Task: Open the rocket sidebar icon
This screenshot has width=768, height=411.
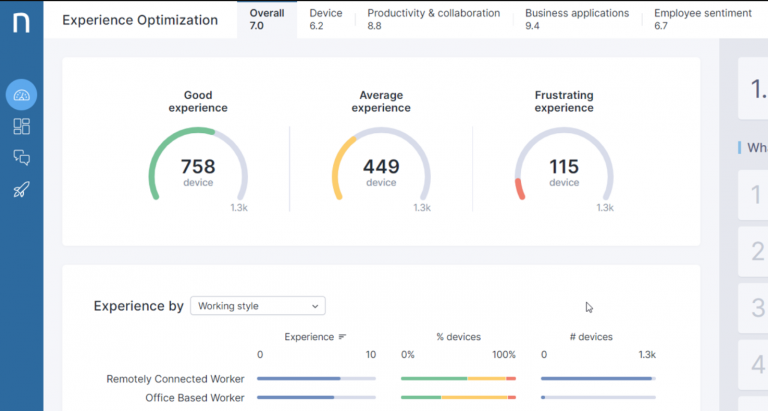Action: [21, 190]
